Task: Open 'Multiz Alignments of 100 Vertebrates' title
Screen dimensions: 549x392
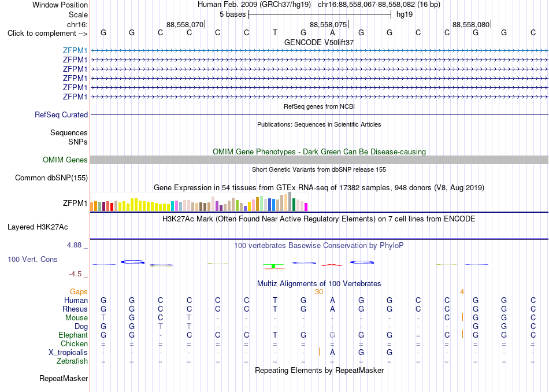Action: click(x=319, y=284)
